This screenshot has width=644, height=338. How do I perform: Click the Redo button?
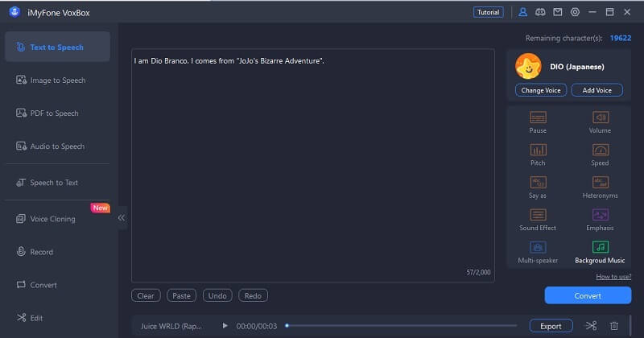point(253,295)
